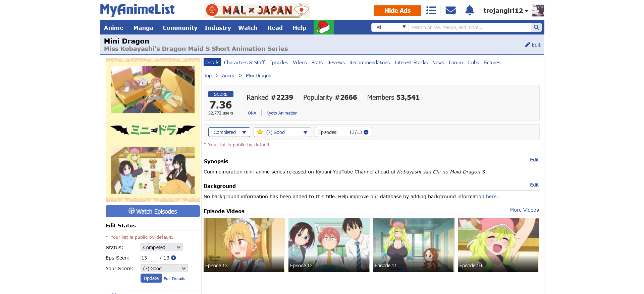Expand the trojangirl12 account dropdown

[x=506, y=11]
